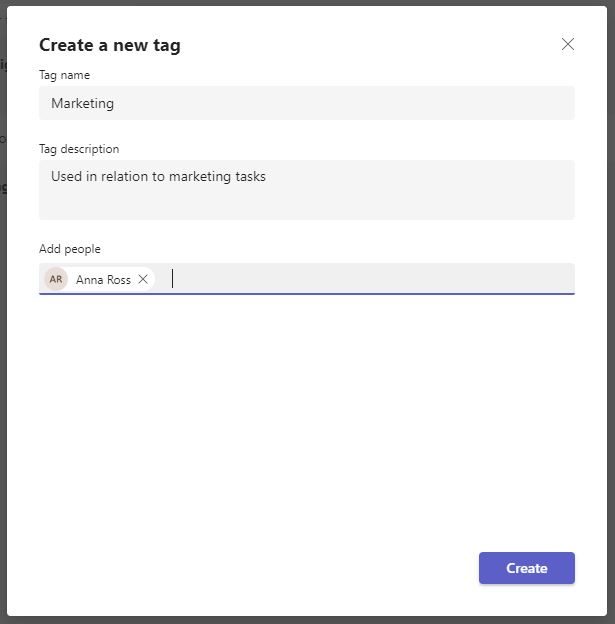Image resolution: width=615 pixels, height=624 pixels.
Task: Close the Create a new tag dialog
Action: coord(568,44)
